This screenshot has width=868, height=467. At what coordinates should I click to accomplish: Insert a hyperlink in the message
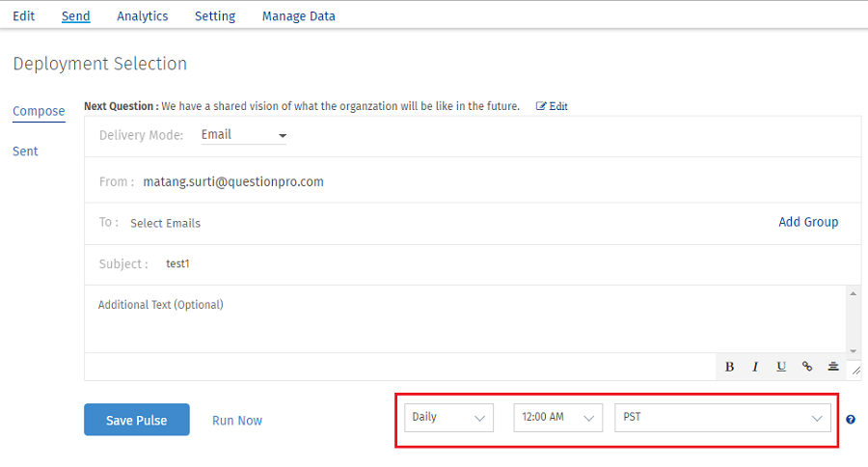pos(807,367)
